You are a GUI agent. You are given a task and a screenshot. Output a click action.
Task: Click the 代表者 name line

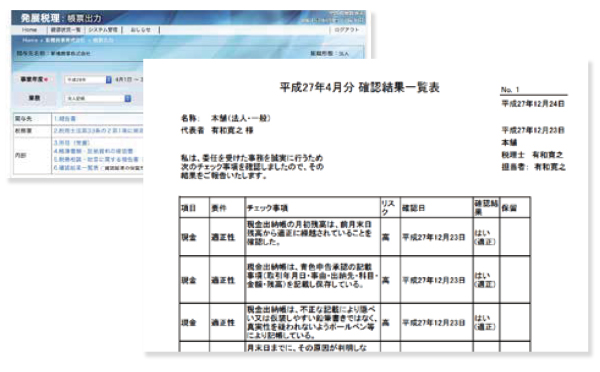[x=217, y=131]
